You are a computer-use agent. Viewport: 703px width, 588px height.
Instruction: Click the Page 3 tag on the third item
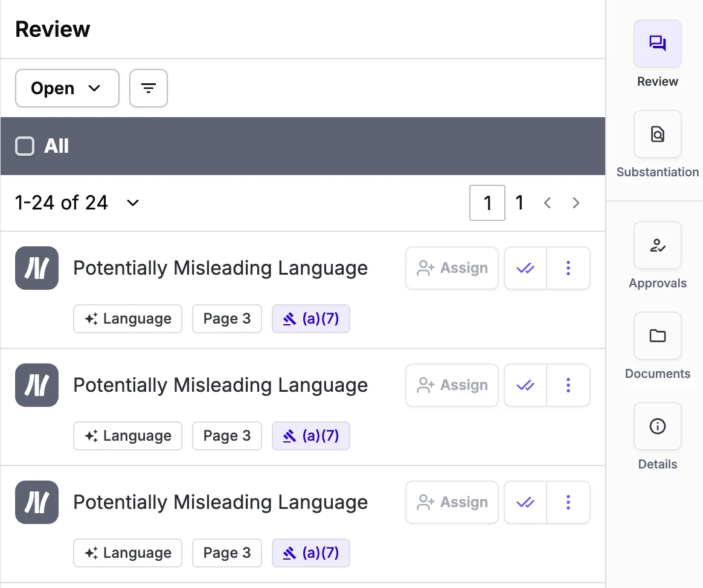tap(227, 553)
